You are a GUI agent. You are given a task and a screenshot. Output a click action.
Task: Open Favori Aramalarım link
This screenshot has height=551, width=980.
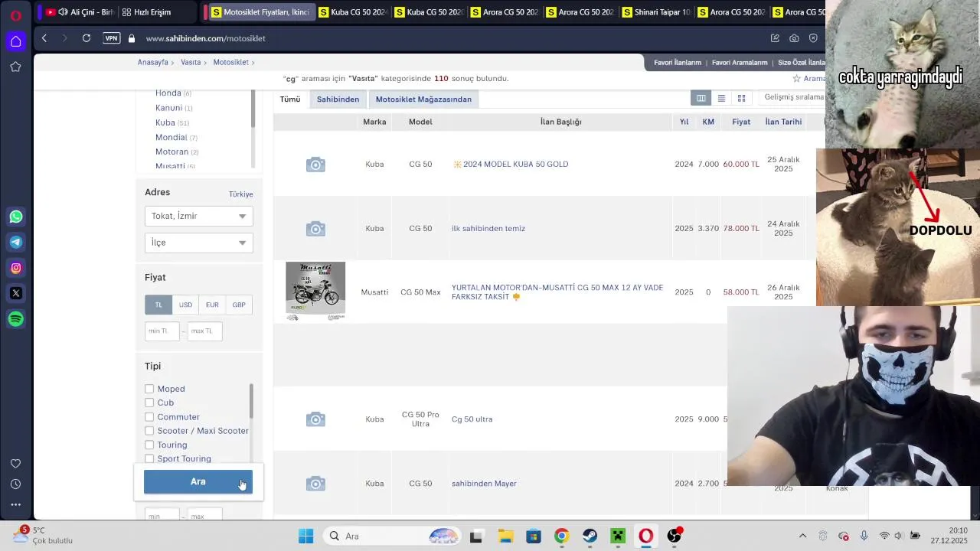[740, 63]
